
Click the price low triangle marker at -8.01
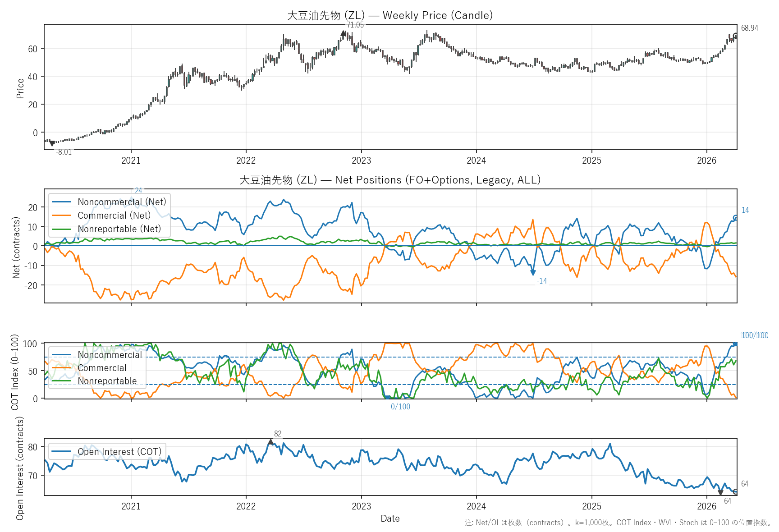[x=52, y=143]
